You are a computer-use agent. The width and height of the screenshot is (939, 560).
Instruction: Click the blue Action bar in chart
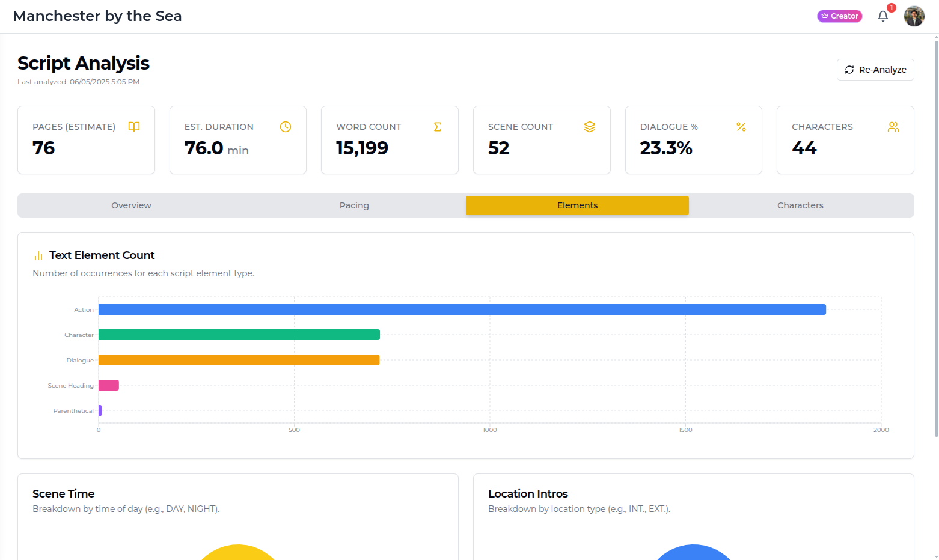(462, 309)
